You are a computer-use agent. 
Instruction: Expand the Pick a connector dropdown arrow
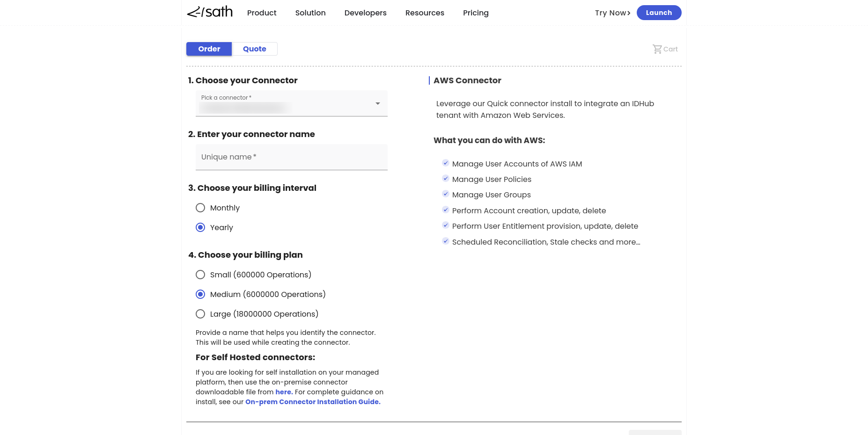point(377,103)
